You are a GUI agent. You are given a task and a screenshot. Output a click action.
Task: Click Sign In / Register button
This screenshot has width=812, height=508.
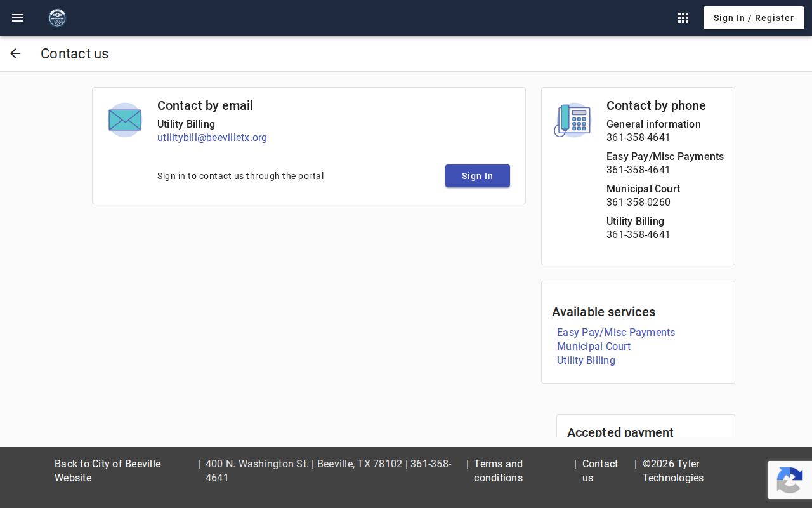click(754, 18)
